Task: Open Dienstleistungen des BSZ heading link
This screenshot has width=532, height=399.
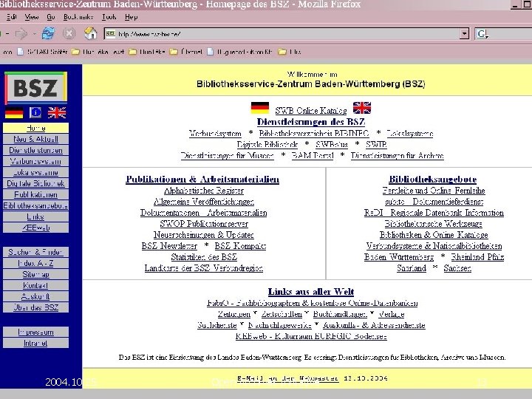Action: click(x=311, y=122)
